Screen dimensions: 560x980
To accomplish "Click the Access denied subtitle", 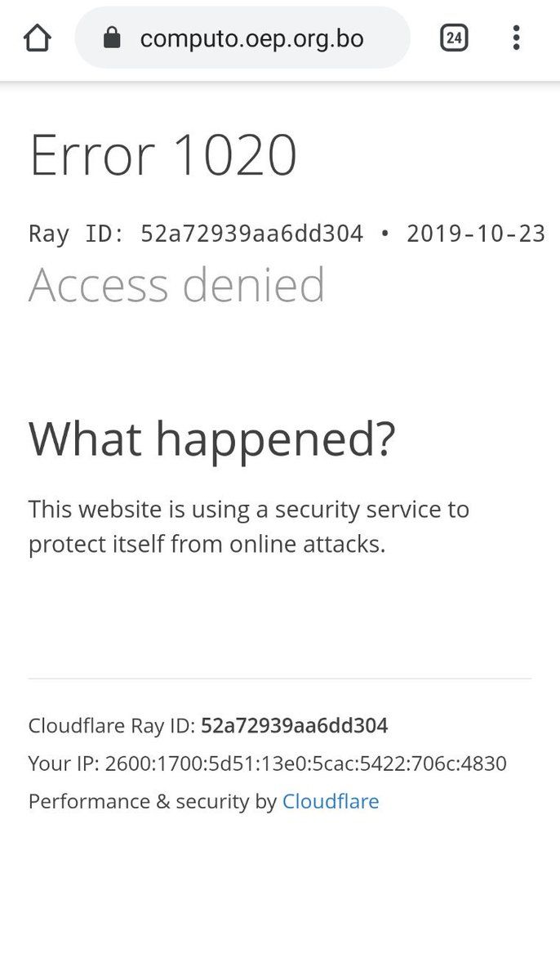I will (177, 284).
